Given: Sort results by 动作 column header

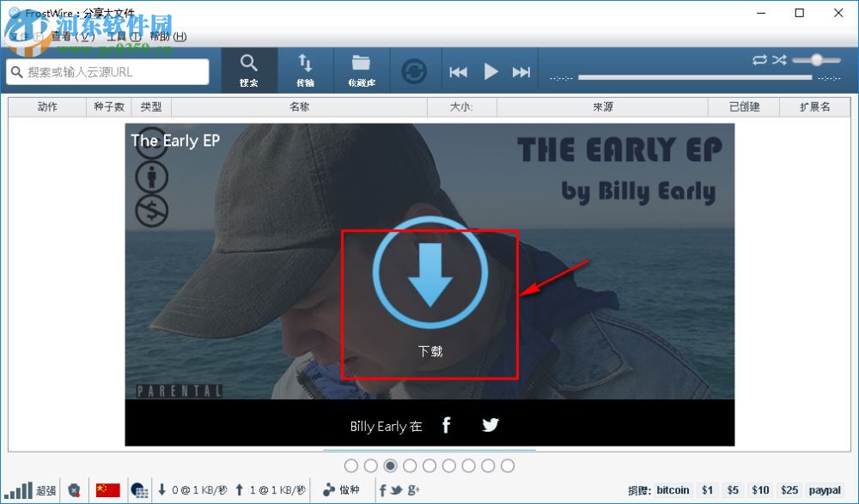Looking at the screenshot, I should pyautogui.click(x=47, y=106).
